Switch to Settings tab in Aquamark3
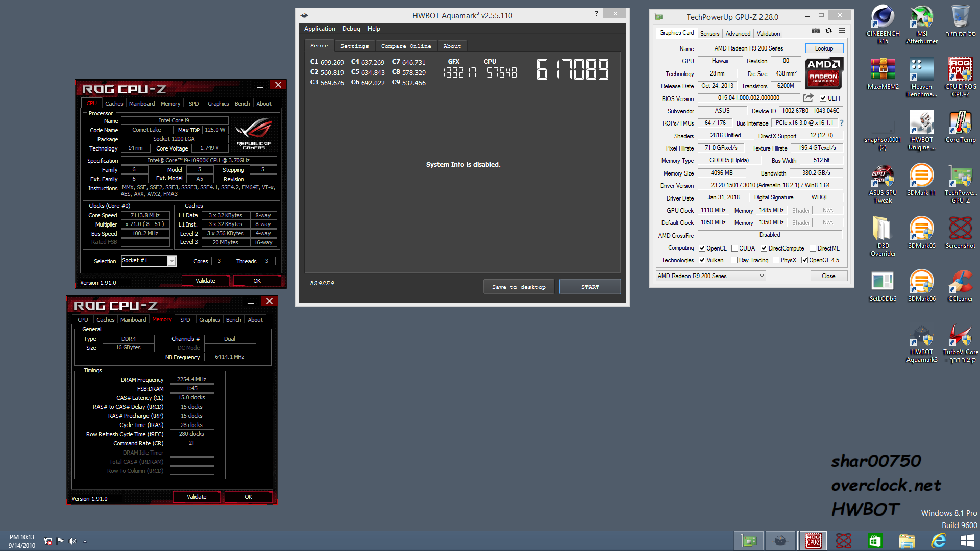The height and width of the screenshot is (551, 980). click(x=355, y=46)
